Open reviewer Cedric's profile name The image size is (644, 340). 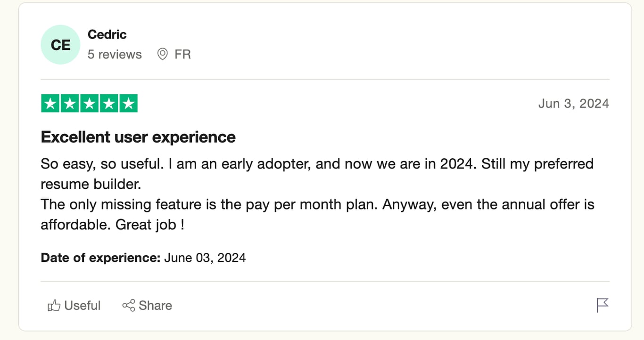pyautogui.click(x=107, y=34)
